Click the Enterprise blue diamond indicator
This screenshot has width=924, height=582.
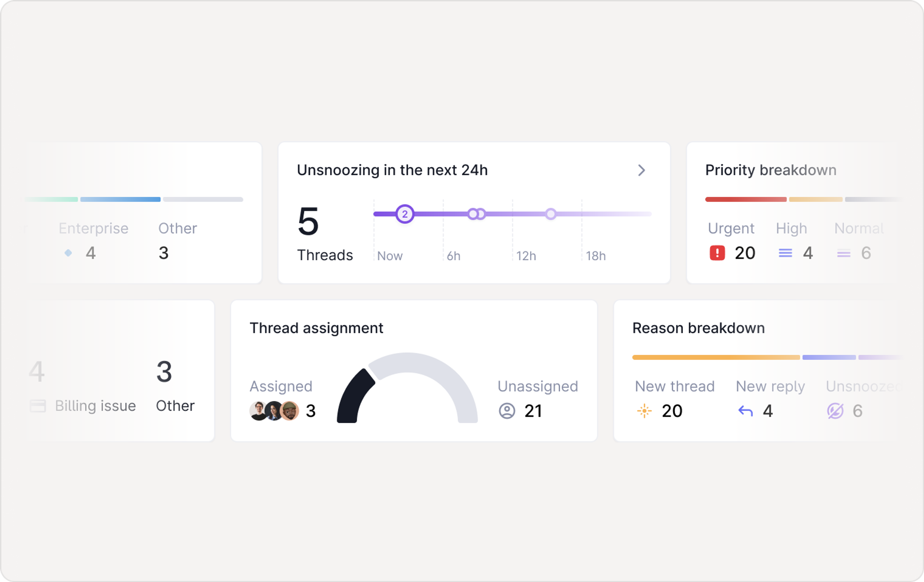(68, 253)
